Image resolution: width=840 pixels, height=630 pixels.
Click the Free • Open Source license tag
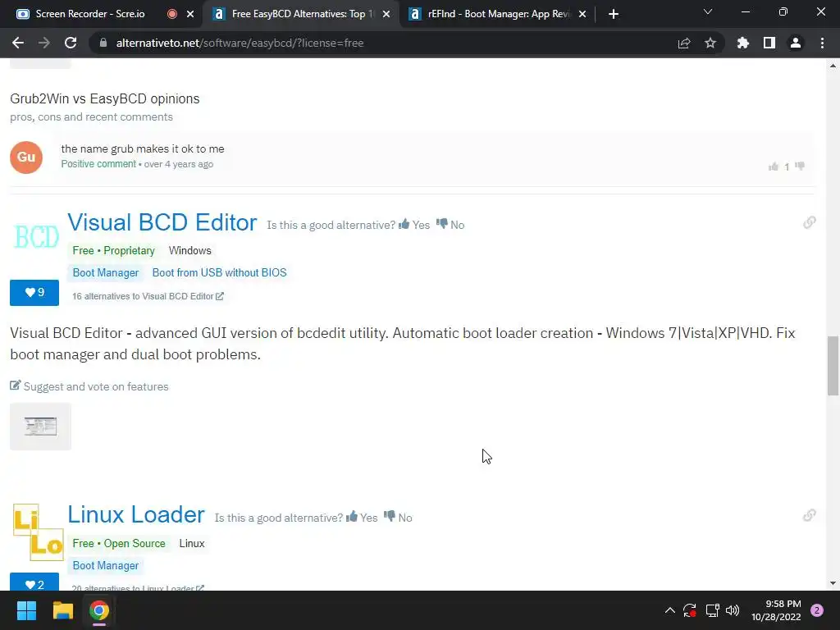tap(119, 543)
